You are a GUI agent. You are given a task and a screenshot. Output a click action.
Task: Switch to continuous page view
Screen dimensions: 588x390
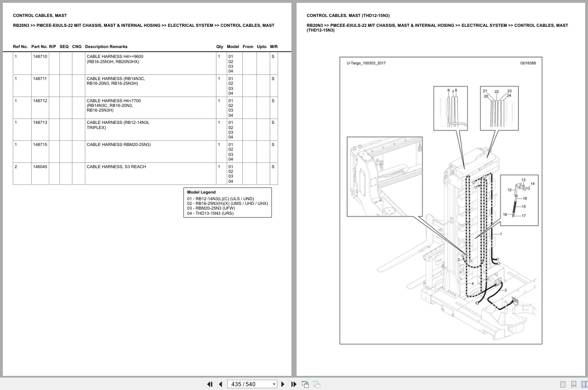(574, 384)
